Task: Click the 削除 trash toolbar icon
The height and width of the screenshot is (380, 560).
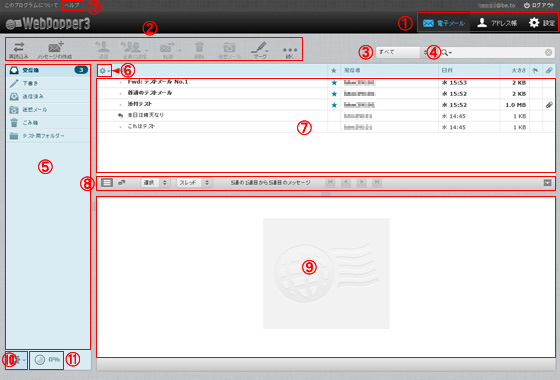Action: 199,49
